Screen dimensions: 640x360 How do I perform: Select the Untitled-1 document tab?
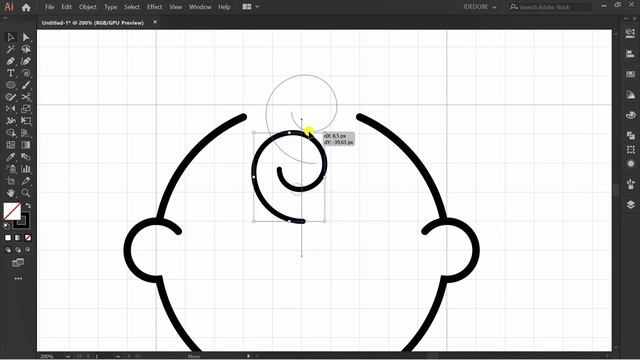[x=93, y=23]
